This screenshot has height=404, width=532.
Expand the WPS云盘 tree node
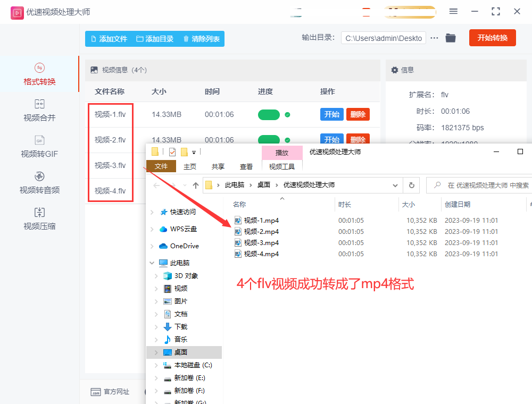coord(152,229)
